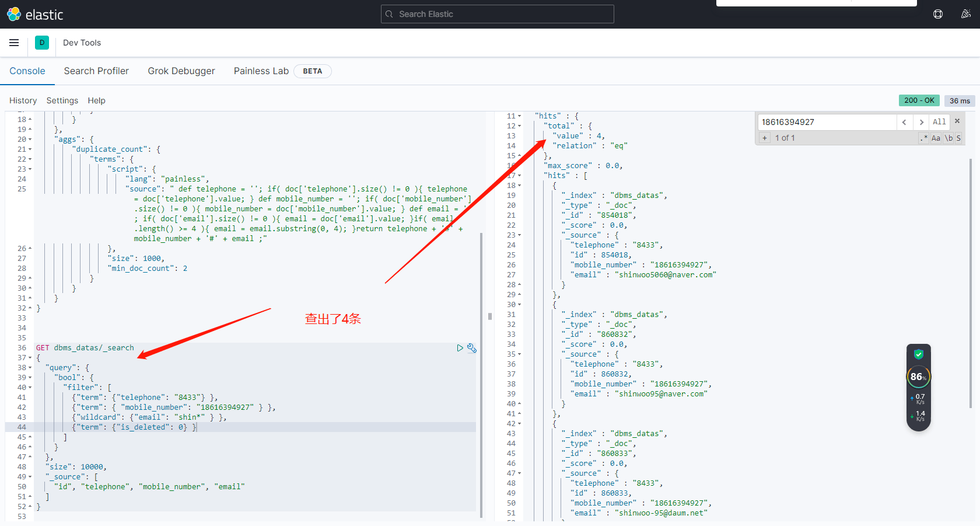Toggle case sensitive search (Aa)

pos(936,138)
